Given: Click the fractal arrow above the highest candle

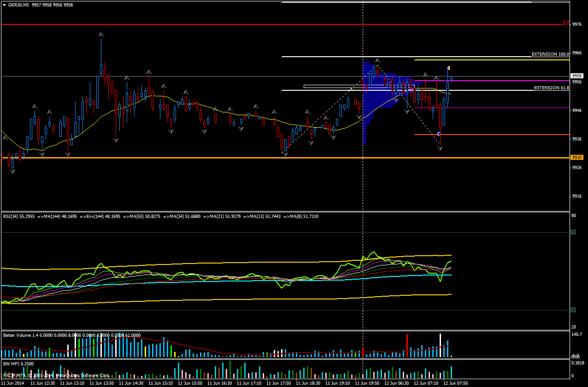Looking at the screenshot, I should pyautogui.click(x=101, y=34).
